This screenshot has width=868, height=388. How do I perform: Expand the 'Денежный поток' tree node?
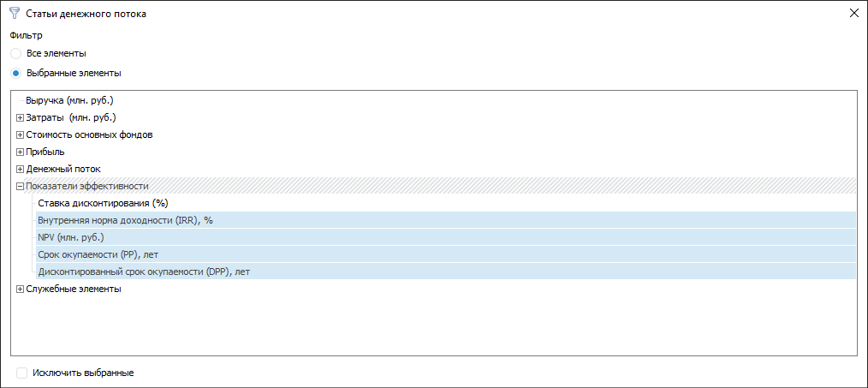pyautogui.click(x=20, y=169)
